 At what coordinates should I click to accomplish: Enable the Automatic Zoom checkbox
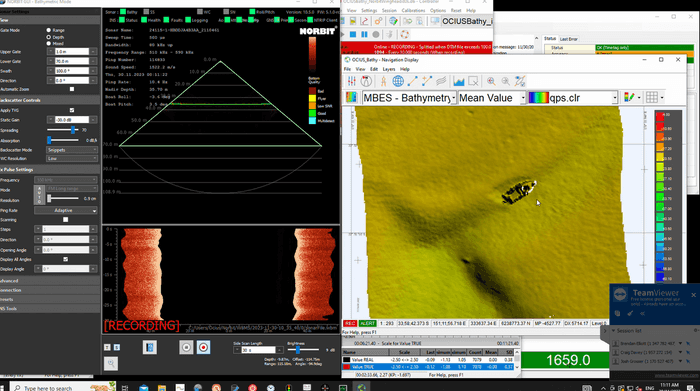tap(72, 89)
